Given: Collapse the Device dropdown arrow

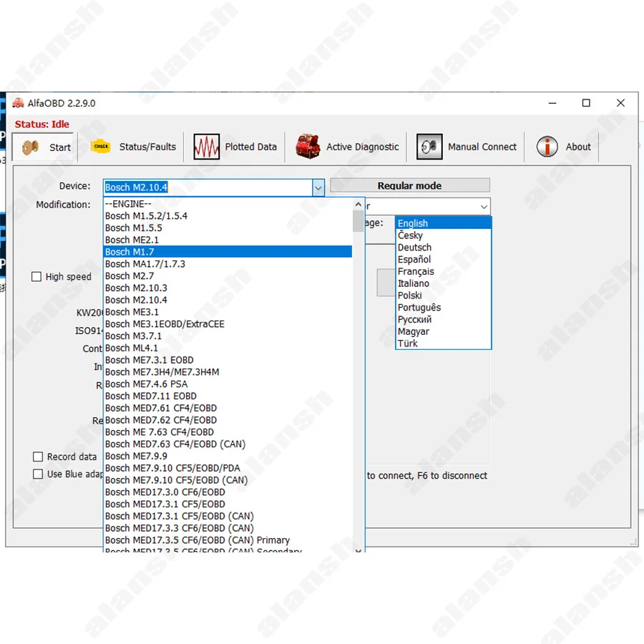Looking at the screenshot, I should [318, 187].
